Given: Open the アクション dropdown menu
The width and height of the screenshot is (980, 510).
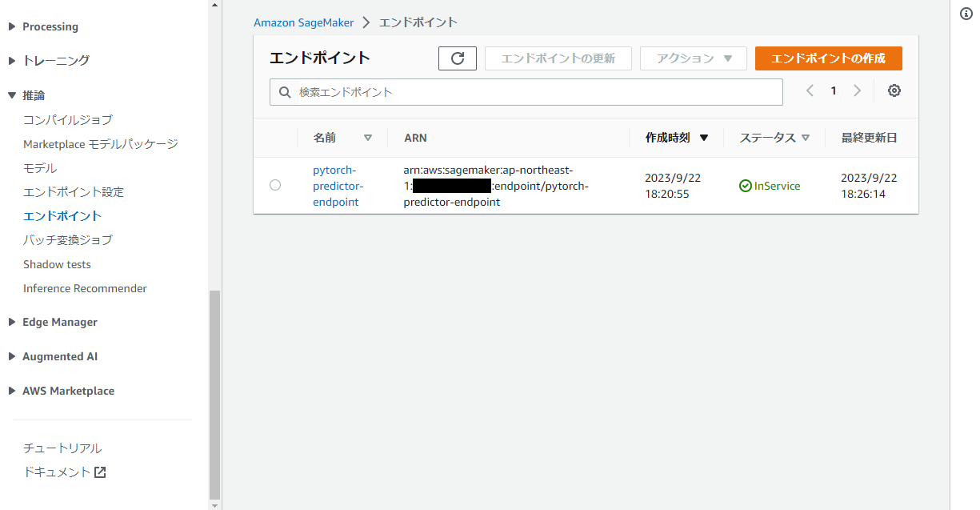Looking at the screenshot, I should (x=693, y=58).
